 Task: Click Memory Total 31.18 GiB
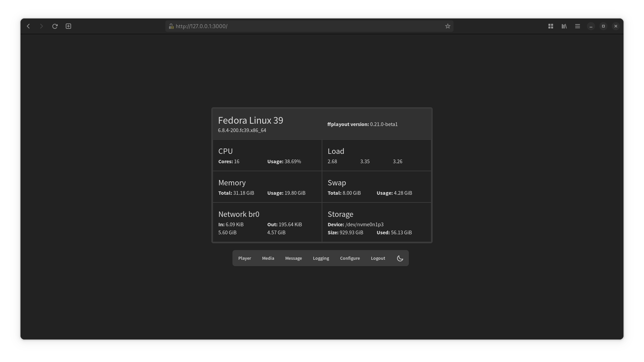236,193
